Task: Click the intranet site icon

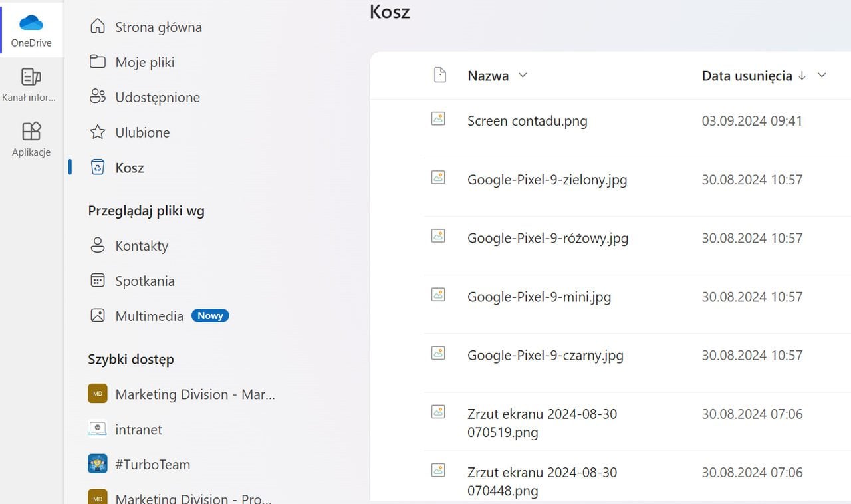Action: pyautogui.click(x=98, y=429)
